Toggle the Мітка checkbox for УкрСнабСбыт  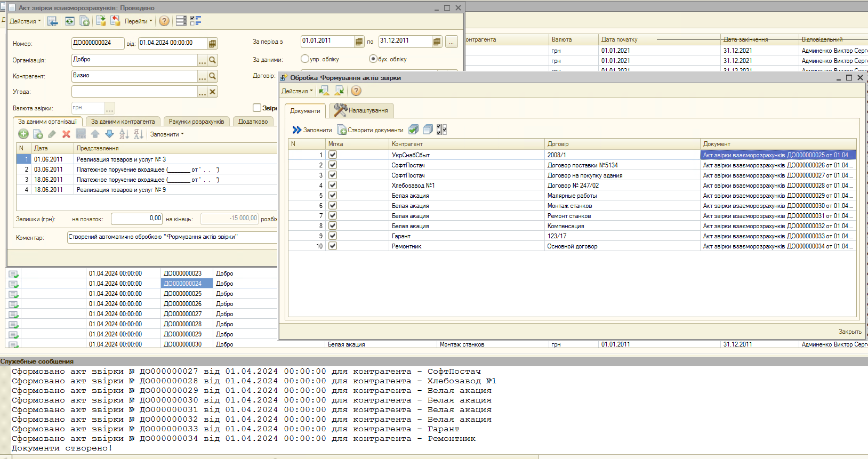tap(333, 155)
